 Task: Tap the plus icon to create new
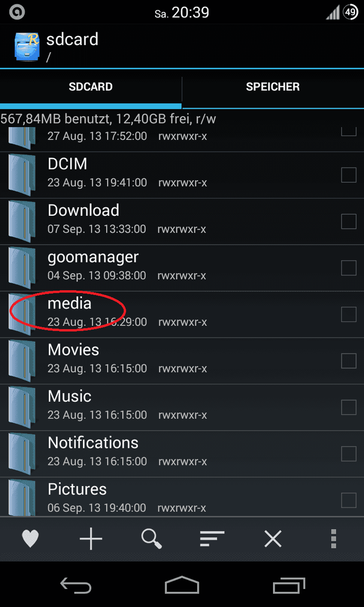tap(91, 538)
